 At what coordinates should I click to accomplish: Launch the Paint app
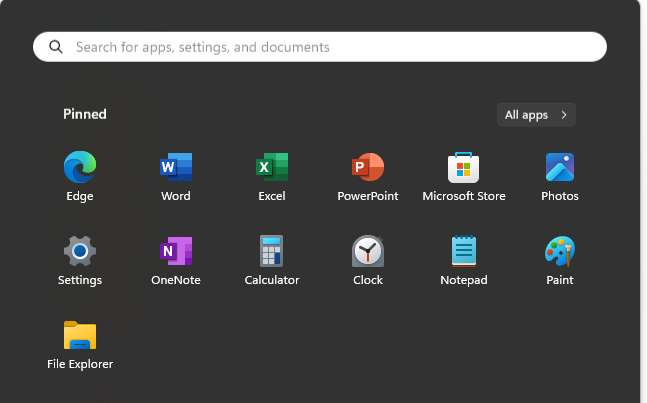[x=560, y=251]
